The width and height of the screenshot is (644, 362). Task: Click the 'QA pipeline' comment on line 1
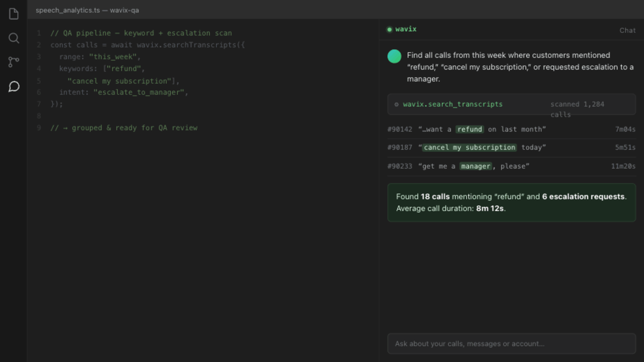coord(141,33)
